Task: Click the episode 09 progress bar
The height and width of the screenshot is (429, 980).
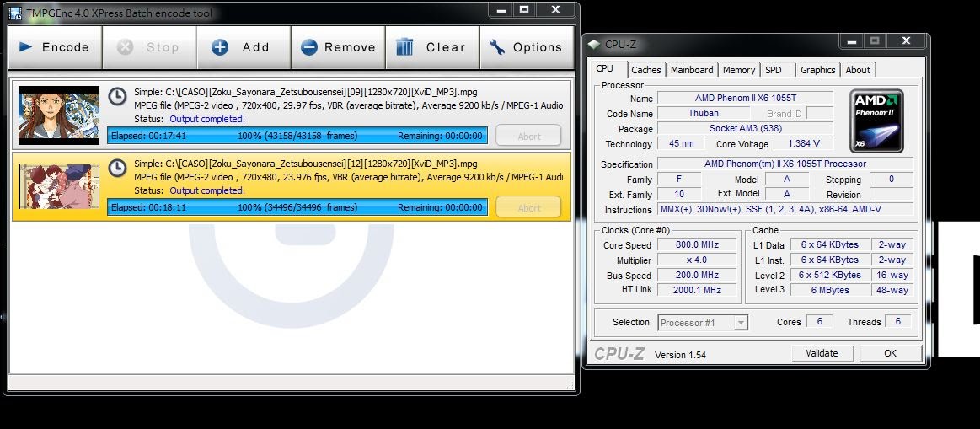Action: [297, 136]
